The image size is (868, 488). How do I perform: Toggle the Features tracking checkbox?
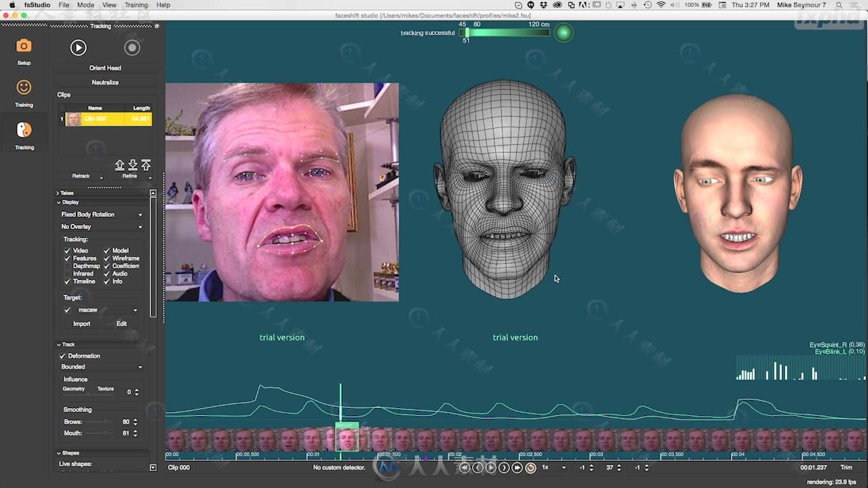click(67, 258)
